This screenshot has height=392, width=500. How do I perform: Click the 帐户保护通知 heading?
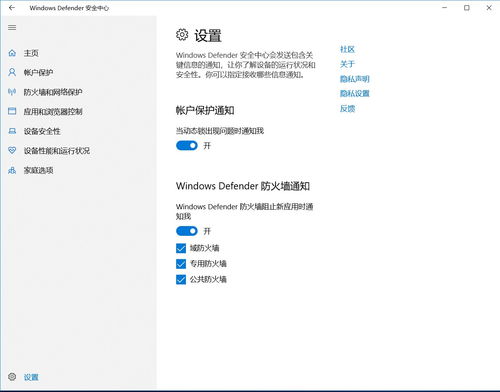(205, 111)
